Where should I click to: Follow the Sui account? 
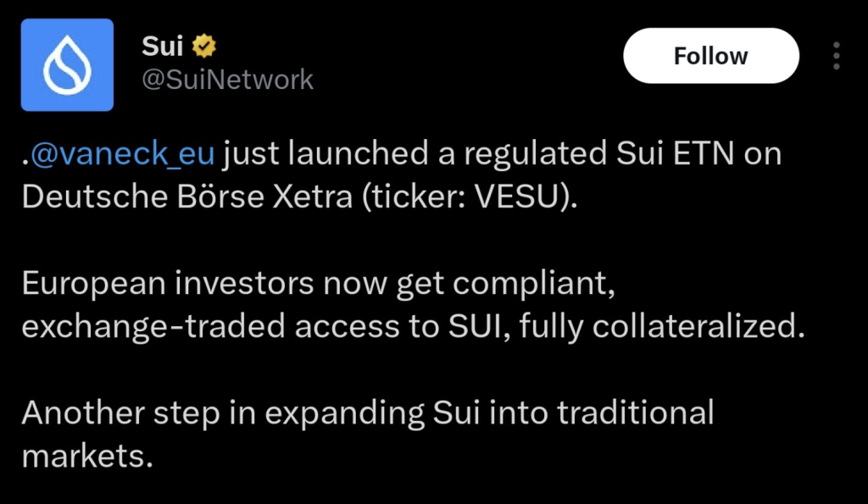[x=710, y=56]
